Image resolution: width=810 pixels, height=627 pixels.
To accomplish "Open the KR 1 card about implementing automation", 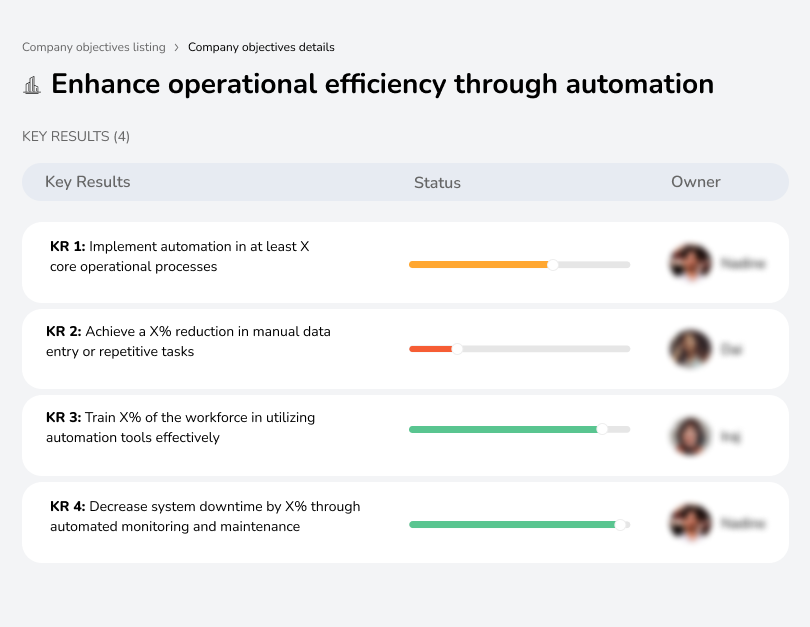I will (200, 260).
